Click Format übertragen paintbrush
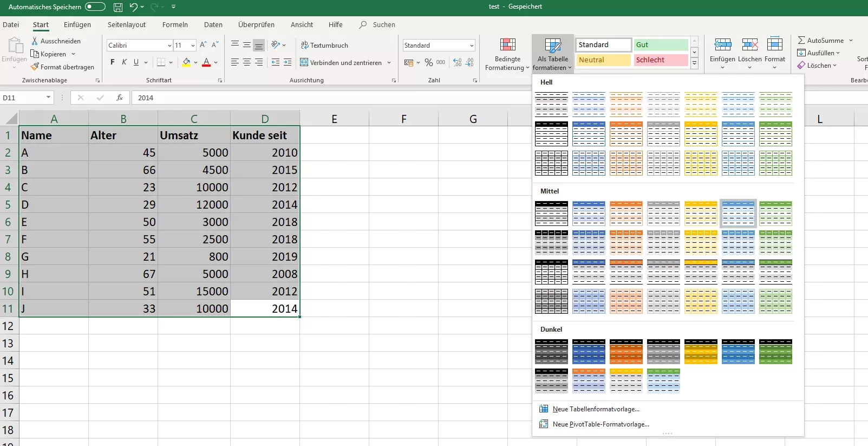The width and height of the screenshot is (868, 446). pyautogui.click(x=35, y=67)
